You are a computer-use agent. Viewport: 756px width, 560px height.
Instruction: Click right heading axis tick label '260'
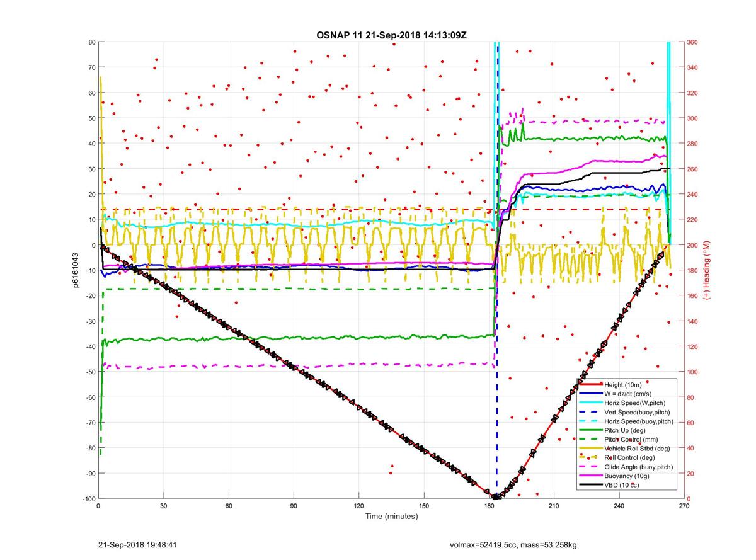(x=692, y=169)
